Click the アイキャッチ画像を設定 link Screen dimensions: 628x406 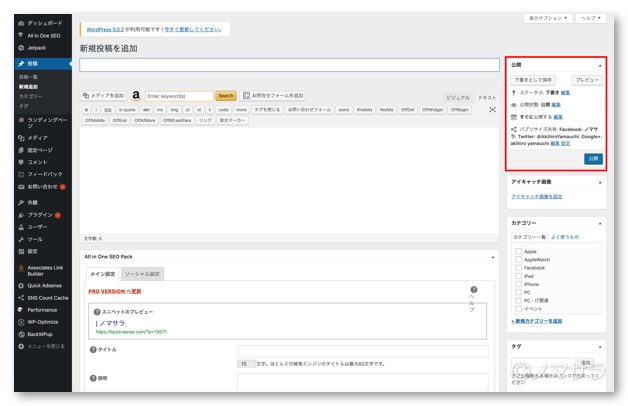click(x=537, y=196)
